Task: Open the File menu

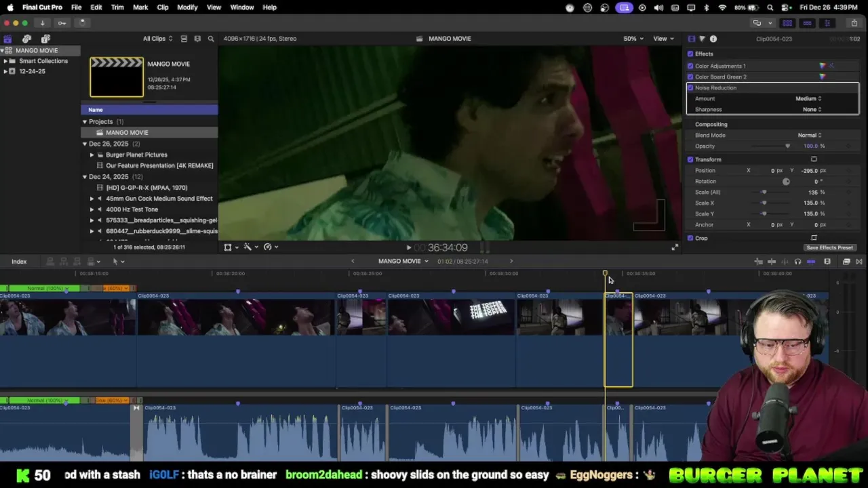Action: pyautogui.click(x=77, y=7)
